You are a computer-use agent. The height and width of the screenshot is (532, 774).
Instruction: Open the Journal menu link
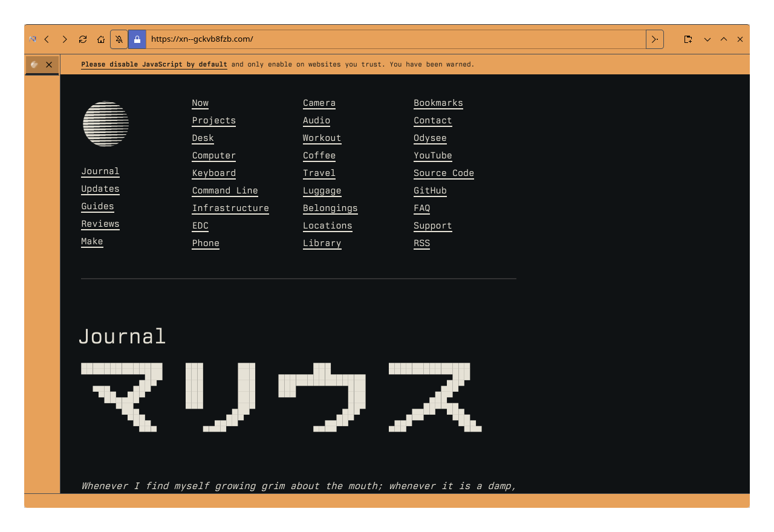(100, 172)
